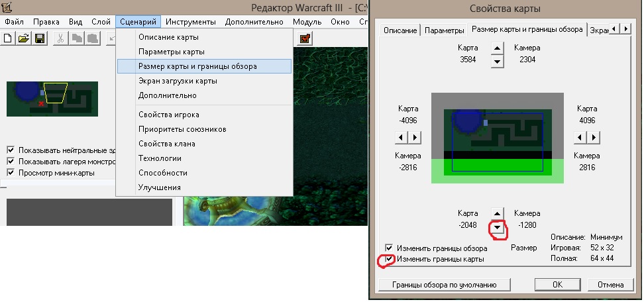
Task: Switch to the Описание tab
Action: pos(400,30)
